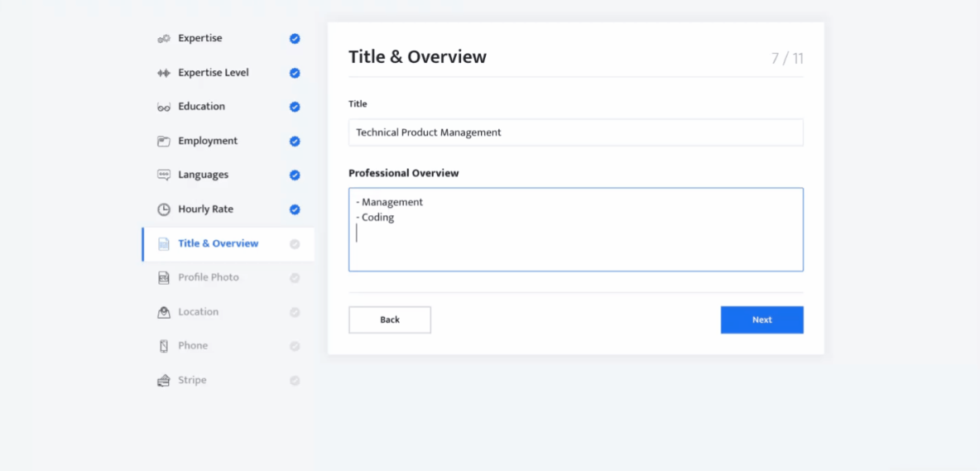This screenshot has width=980, height=471.
Task: Click the Hourly Rate clock icon
Action: click(164, 209)
